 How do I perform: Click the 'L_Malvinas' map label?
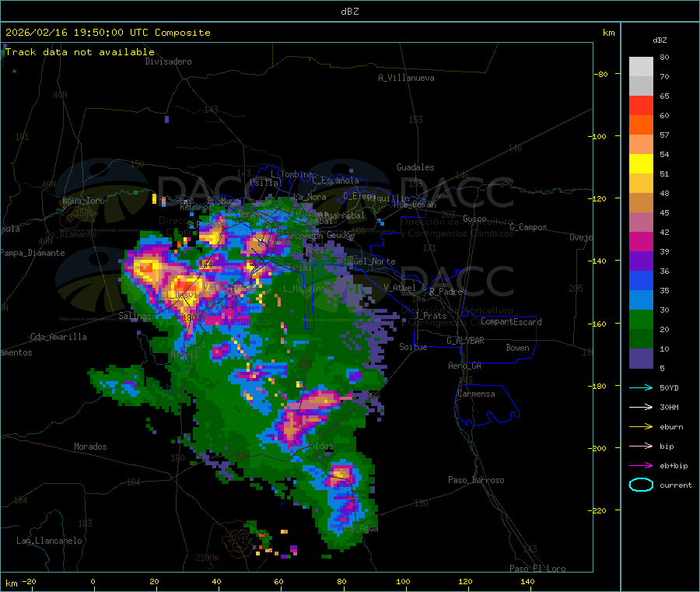point(306,289)
